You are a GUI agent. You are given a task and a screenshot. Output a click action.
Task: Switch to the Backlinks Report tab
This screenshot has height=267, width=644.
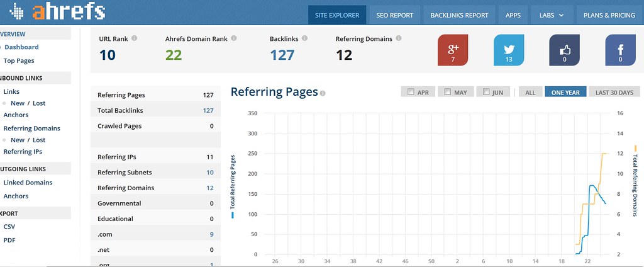click(458, 14)
